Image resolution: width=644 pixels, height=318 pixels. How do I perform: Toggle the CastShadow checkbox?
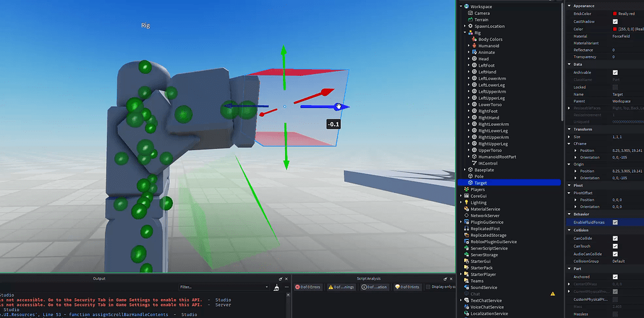tap(615, 21)
